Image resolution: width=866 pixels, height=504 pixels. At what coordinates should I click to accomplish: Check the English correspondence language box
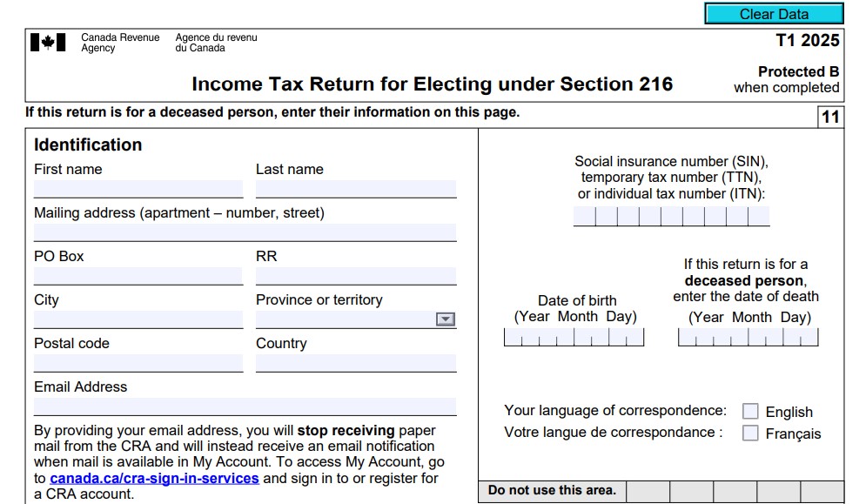click(749, 409)
